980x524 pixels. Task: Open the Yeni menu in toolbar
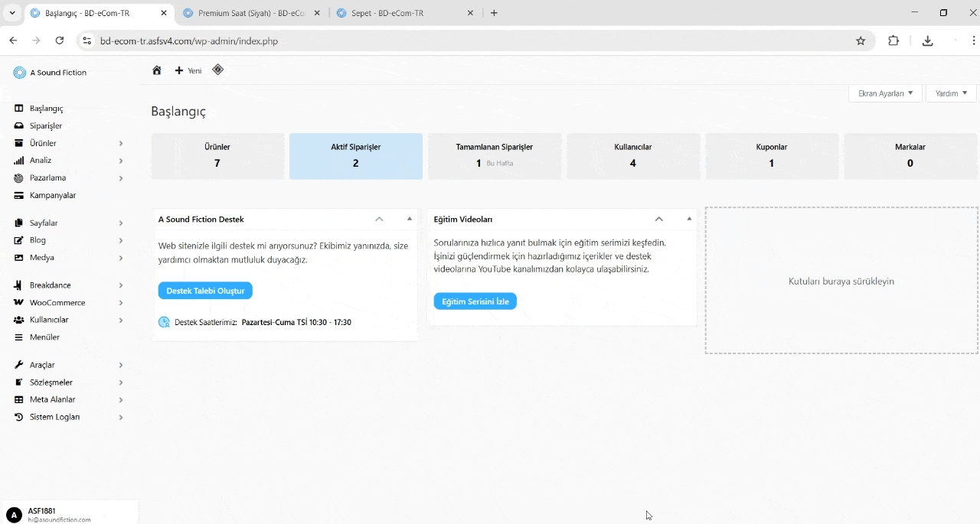tap(188, 70)
